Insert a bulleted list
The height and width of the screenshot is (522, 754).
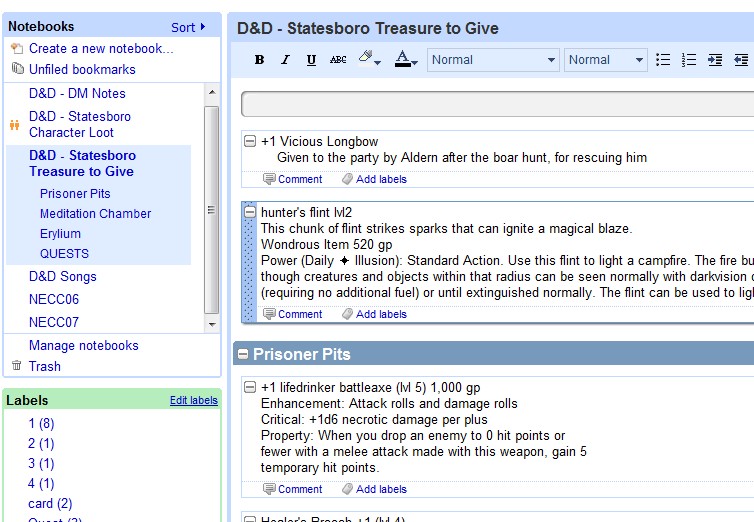click(663, 60)
